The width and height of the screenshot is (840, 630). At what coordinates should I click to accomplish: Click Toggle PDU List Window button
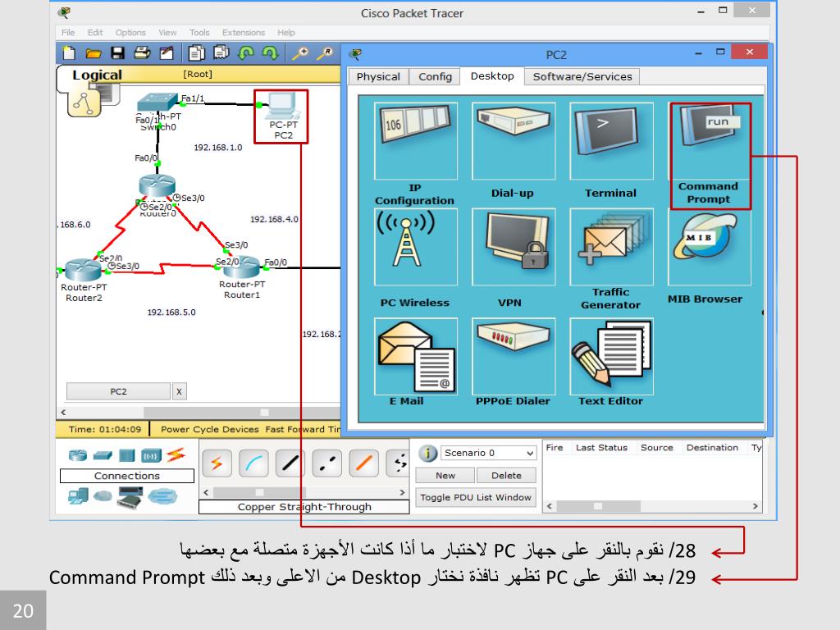pos(476,498)
